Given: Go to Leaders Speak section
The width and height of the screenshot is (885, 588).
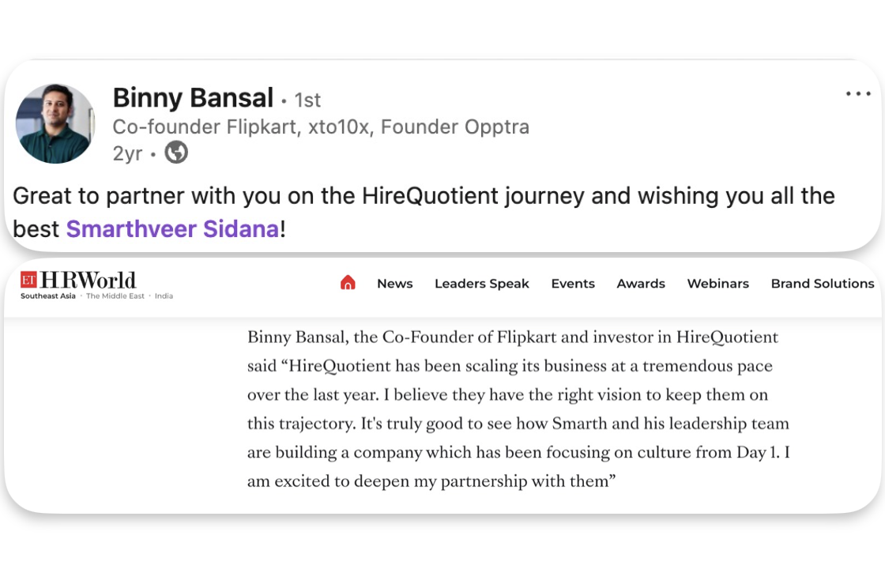Looking at the screenshot, I should pos(481,284).
